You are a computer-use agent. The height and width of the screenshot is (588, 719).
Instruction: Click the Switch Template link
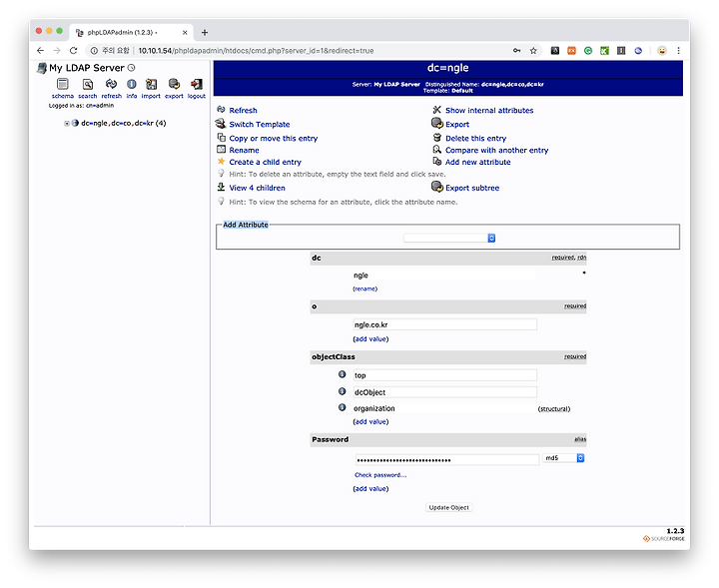tap(260, 124)
